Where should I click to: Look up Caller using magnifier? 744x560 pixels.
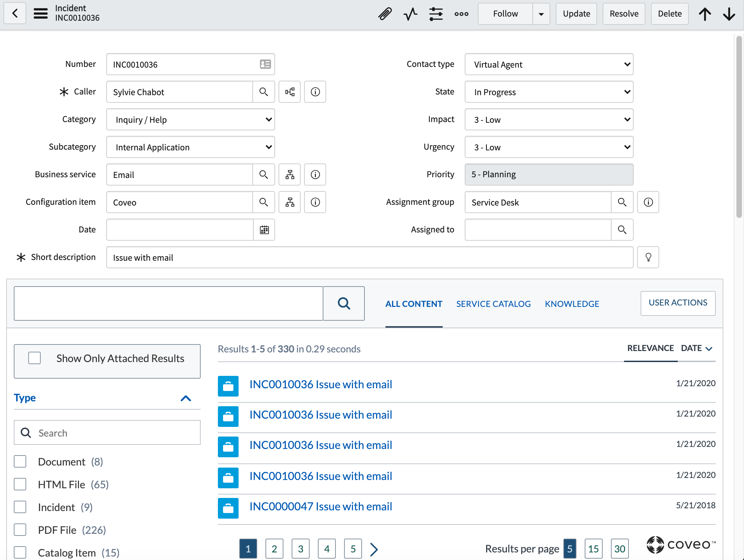point(264,92)
